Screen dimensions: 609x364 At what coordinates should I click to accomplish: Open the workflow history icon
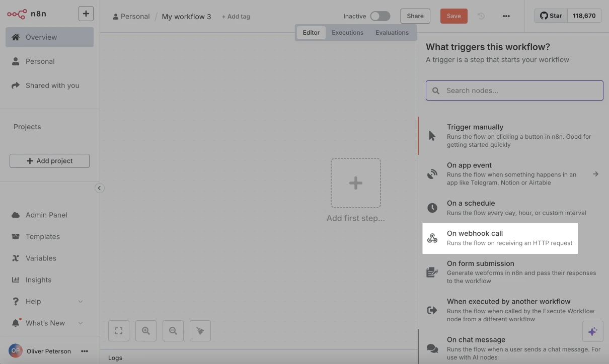[481, 16]
